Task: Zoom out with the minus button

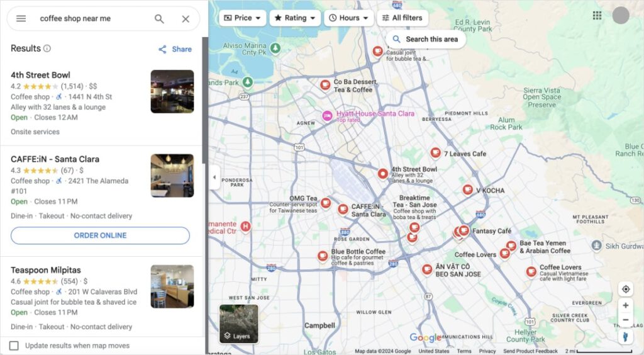Action: pos(626,320)
